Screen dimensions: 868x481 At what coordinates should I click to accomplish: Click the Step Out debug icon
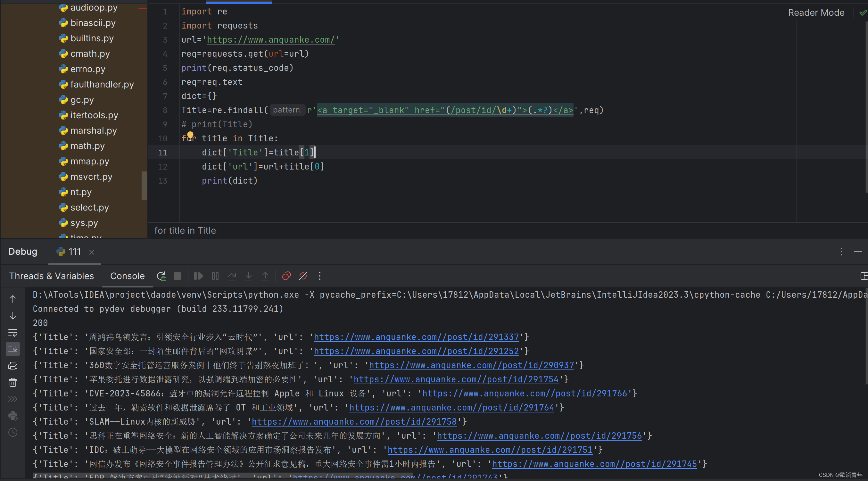265,276
